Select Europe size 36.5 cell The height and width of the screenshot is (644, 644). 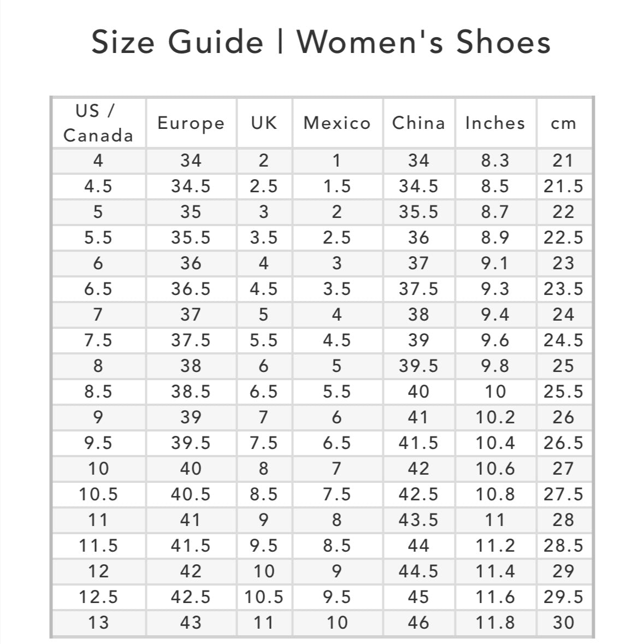coord(191,289)
